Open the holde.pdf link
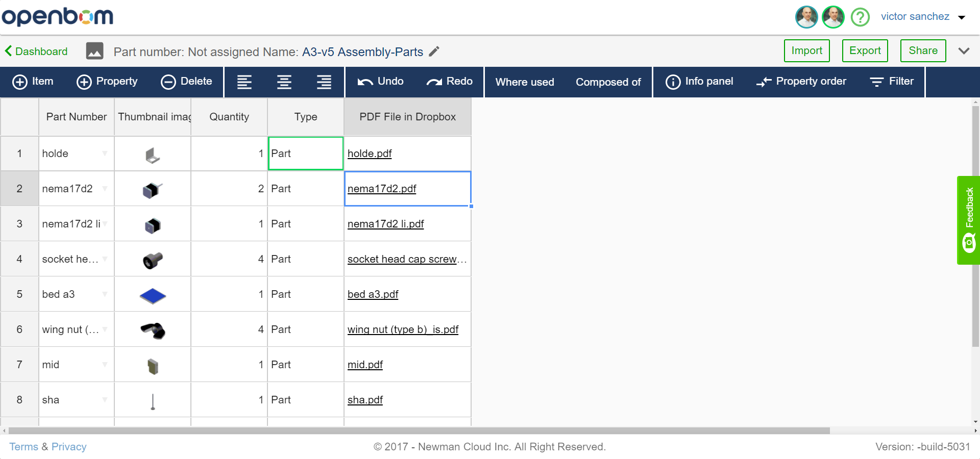 click(x=370, y=154)
